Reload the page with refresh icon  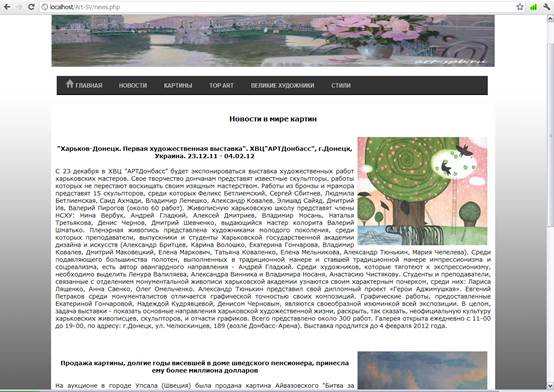(31, 7)
